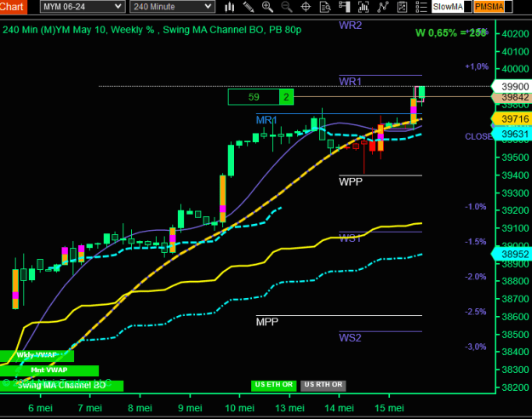Click the cyan 38952 price marker
This screenshot has width=532, height=419.
click(x=512, y=255)
